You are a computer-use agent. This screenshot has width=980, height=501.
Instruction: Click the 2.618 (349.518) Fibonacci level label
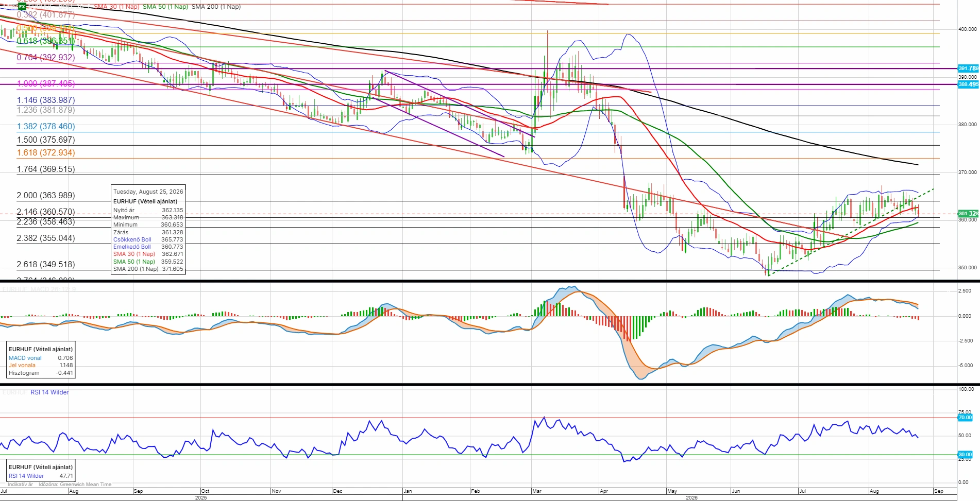[x=46, y=265]
